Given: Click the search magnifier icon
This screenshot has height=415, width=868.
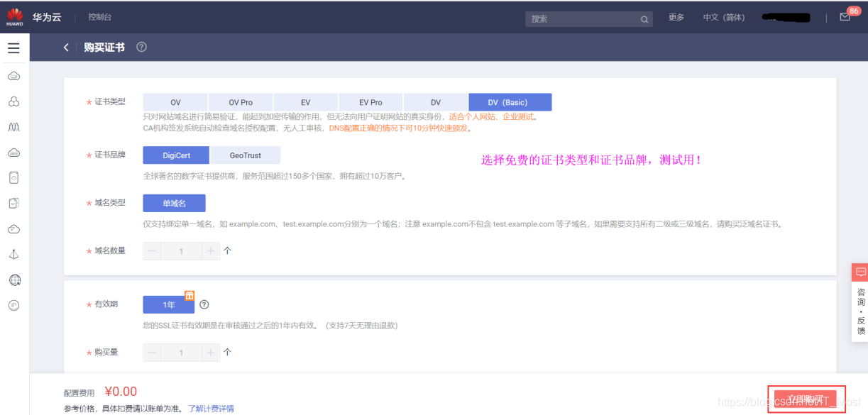Looking at the screenshot, I should pos(644,19).
